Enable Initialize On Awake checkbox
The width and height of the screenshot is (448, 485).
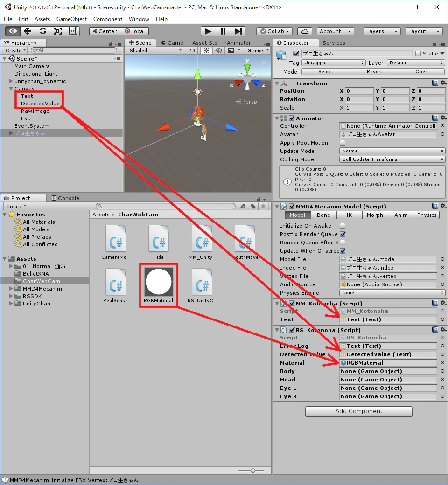pos(343,226)
